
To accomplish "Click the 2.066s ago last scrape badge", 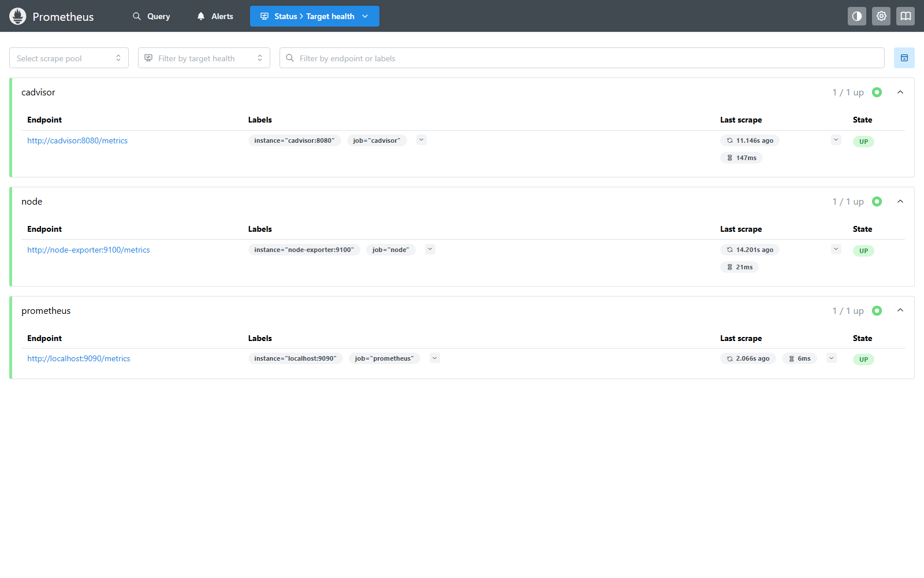I will (x=748, y=358).
